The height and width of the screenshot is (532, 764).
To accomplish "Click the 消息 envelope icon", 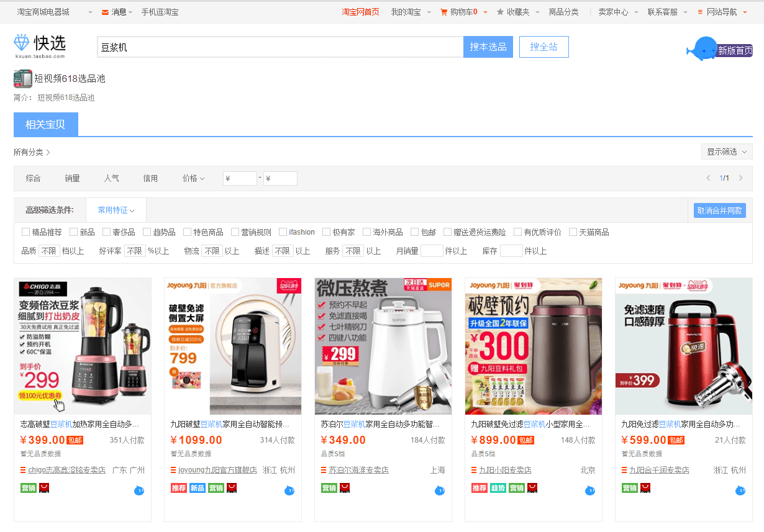I will coord(105,12).
